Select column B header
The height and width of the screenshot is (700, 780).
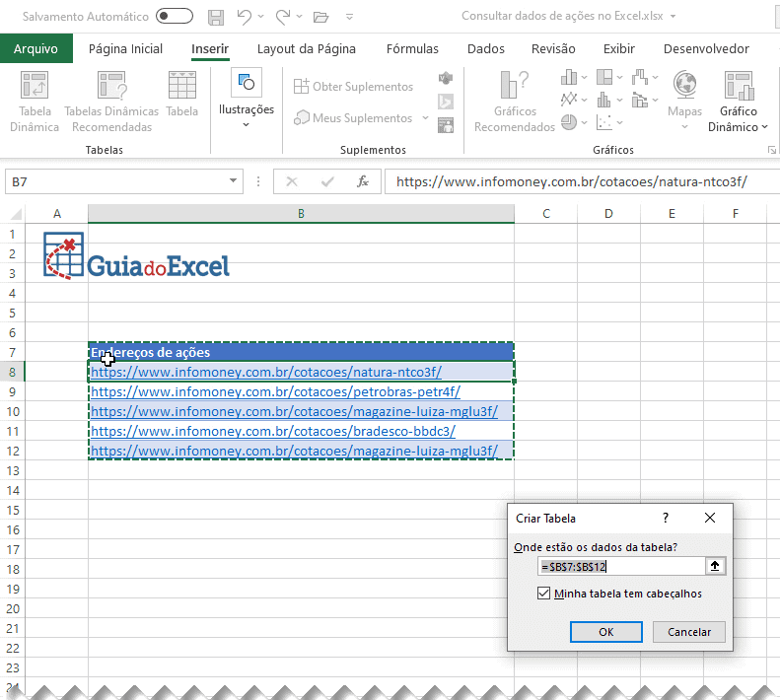(x=301, y=214)
